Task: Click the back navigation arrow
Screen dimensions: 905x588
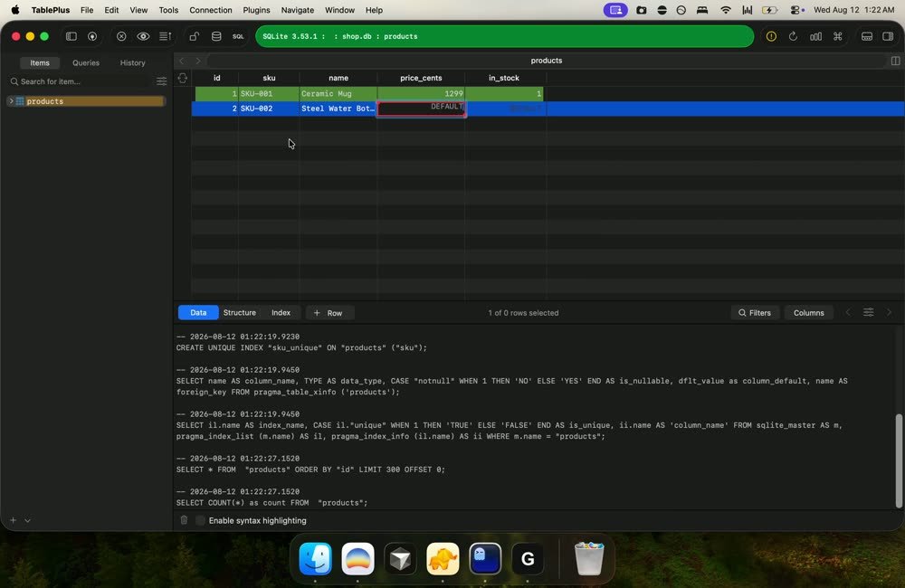Action: click(x=182, y=61)
